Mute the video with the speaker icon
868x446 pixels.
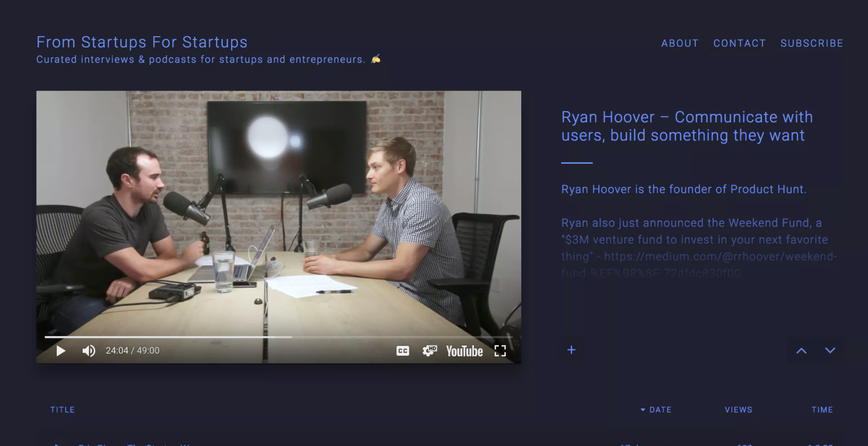[89, 351]
